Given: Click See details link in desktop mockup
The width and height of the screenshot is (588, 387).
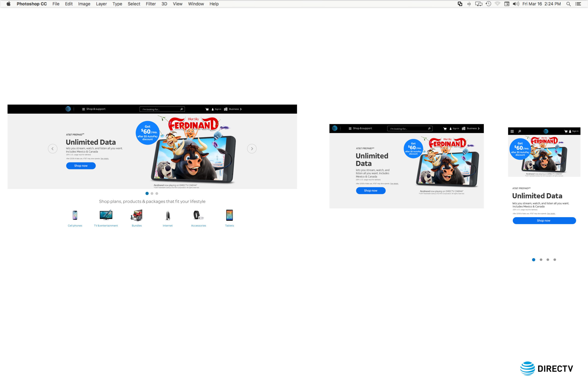Looking at the screenshot, I should [105, 159].
